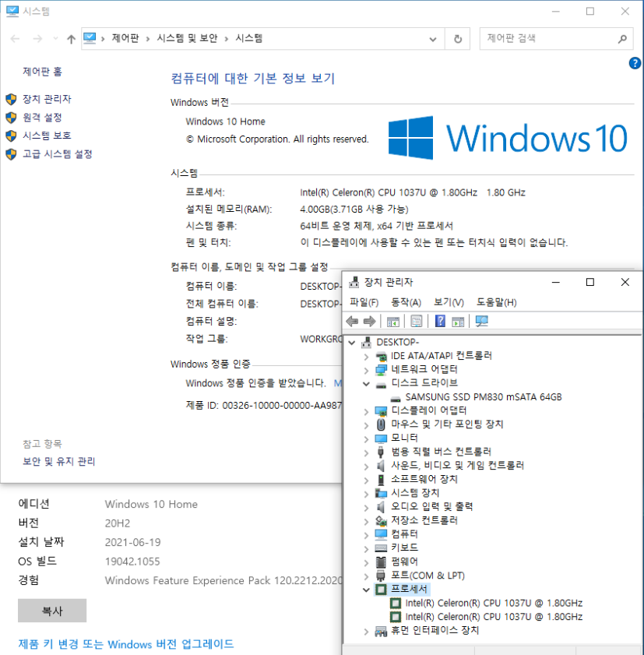Open the 보안 및 유지 관리 link
The width and height of the screenshot is (644, 655).
[x=59, y=462]
